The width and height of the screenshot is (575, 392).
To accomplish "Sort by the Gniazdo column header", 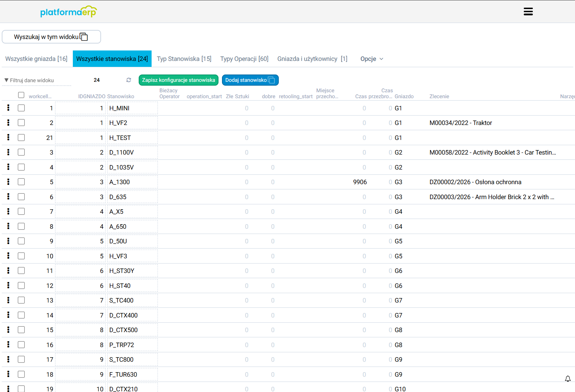I will pyautogui.click(x=404, y=96).
